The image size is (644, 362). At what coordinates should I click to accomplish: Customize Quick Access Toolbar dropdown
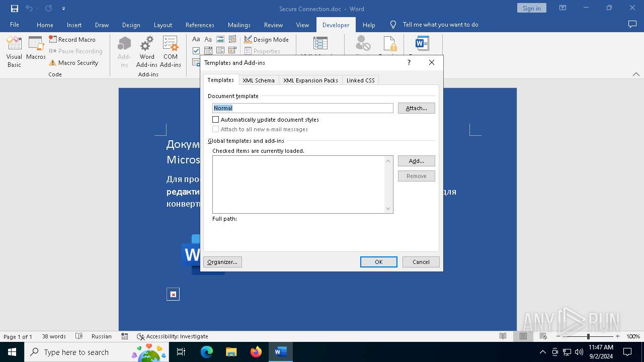tap(63, 9)
